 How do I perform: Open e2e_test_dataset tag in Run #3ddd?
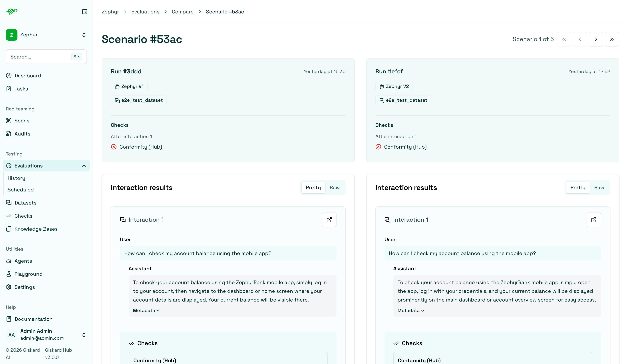pos(139,100)
